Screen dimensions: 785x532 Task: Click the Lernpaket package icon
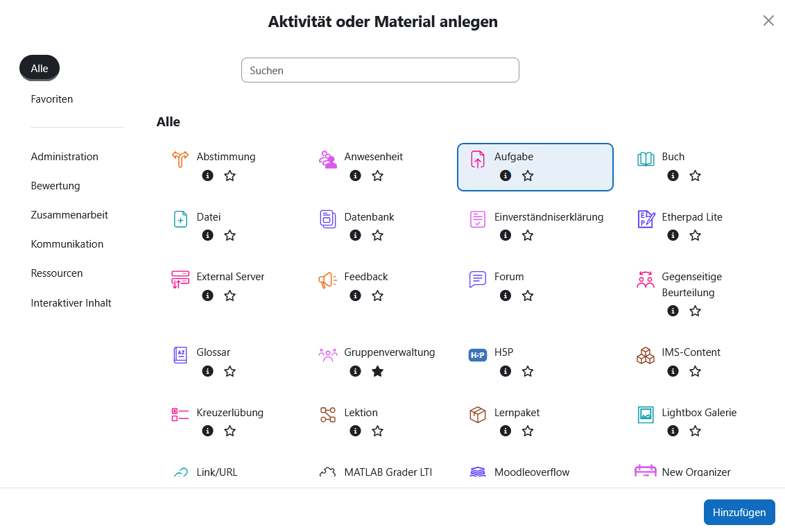point(477,415)
